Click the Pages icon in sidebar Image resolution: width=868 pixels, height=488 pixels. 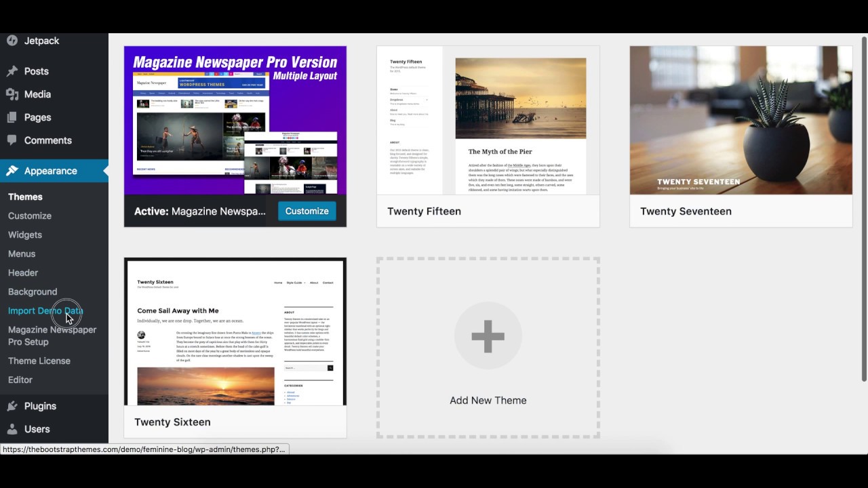click(x=12, y=117)
